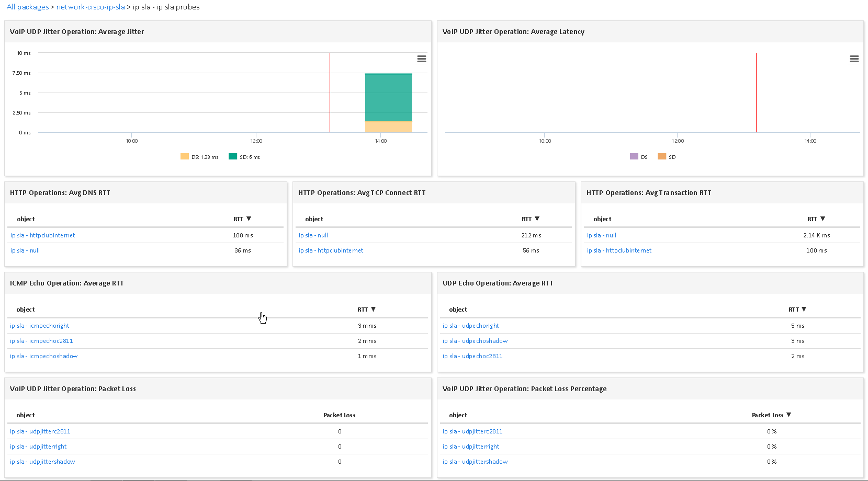Click the Packet Loss column header
This screenshot has height=481, width=868.
point(339,415)
